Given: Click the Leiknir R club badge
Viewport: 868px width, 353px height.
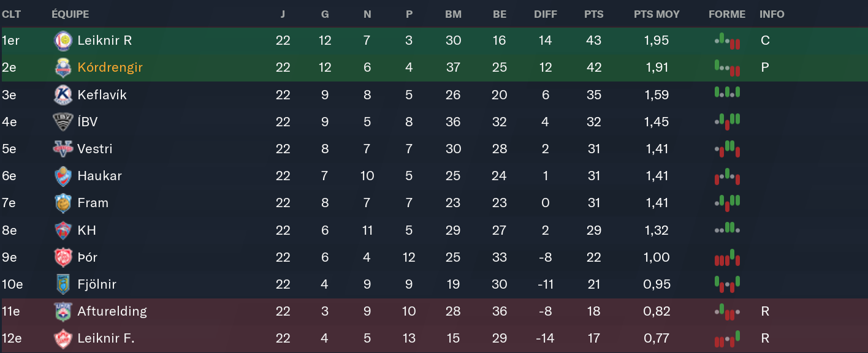Looking at the screenshot, I should pyautogui.click(x=63, y=40).
